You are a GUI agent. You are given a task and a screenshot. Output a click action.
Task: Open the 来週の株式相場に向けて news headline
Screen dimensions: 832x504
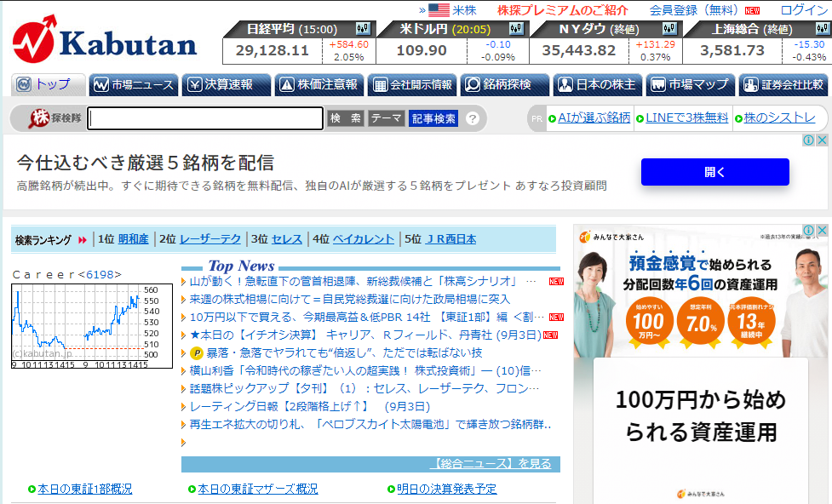coord(350,299)
